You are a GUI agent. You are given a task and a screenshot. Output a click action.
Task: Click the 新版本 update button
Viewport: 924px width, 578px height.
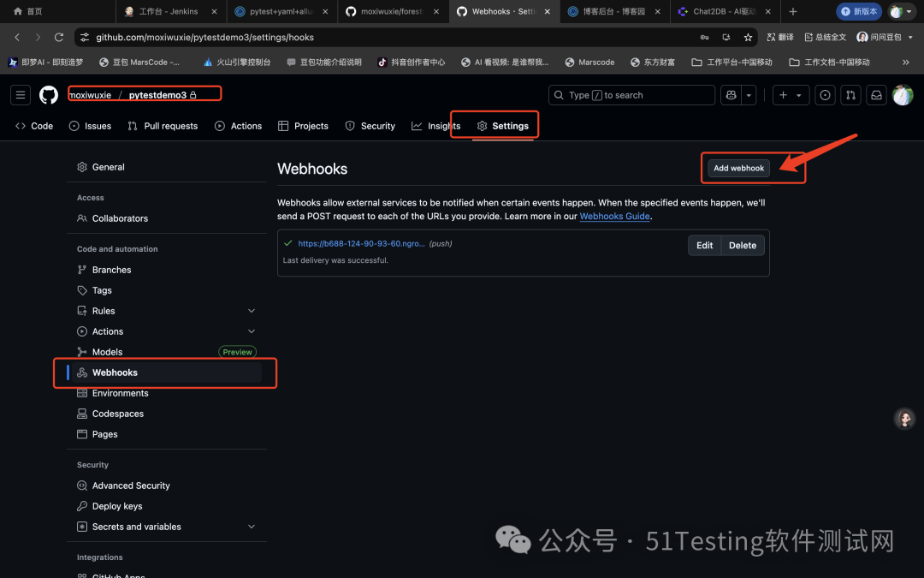tap(859, 11)
